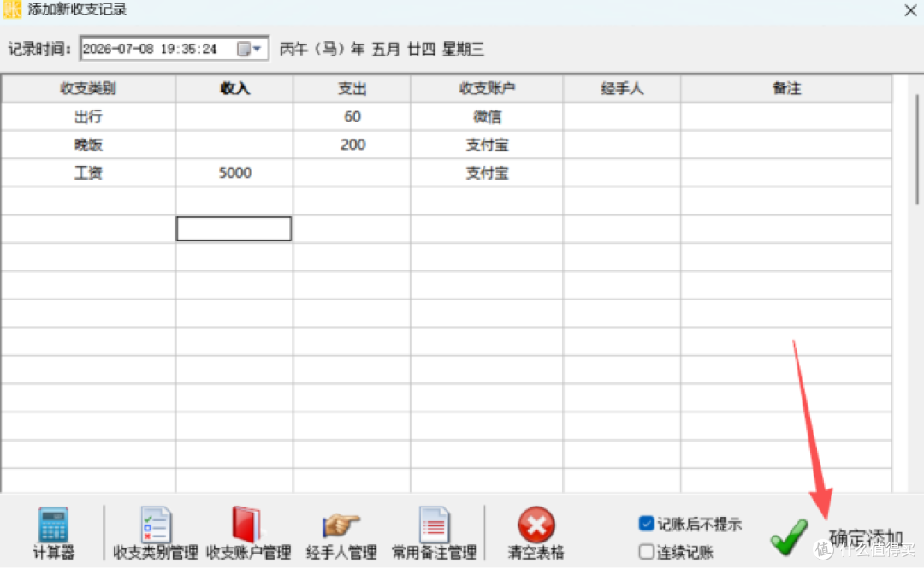The height and width of the screenshot is (569, 924).
Task: Click the remarks cell in the 出行 row
Action: 787,116
